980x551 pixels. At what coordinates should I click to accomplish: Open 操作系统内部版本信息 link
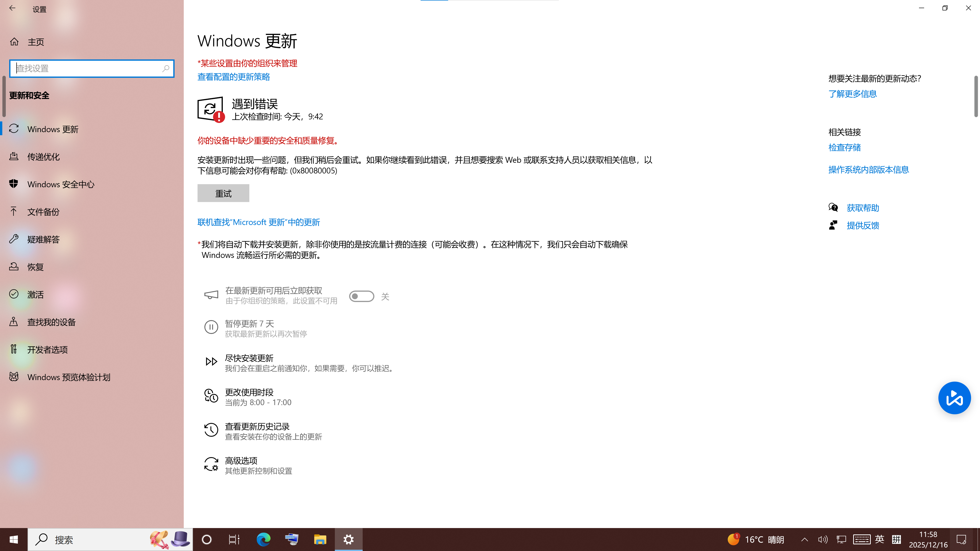click(868, 170)
